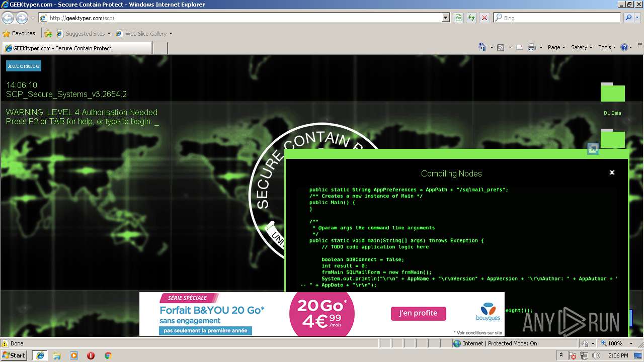Expand the Home button dropdown arrow
This screenshot has height=362, width=644.
point(492,47)
